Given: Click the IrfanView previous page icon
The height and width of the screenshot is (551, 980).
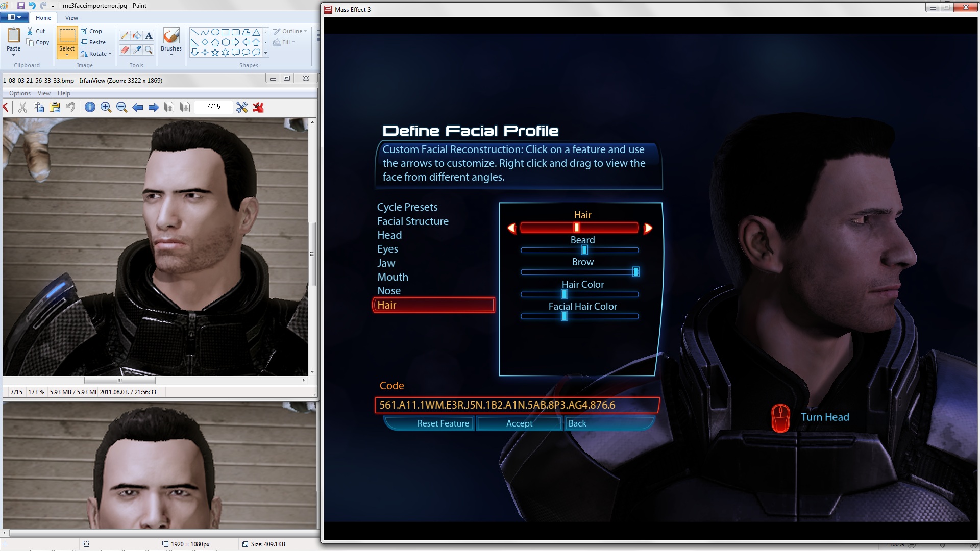Looking at the screenshot, I should point(169,107).
